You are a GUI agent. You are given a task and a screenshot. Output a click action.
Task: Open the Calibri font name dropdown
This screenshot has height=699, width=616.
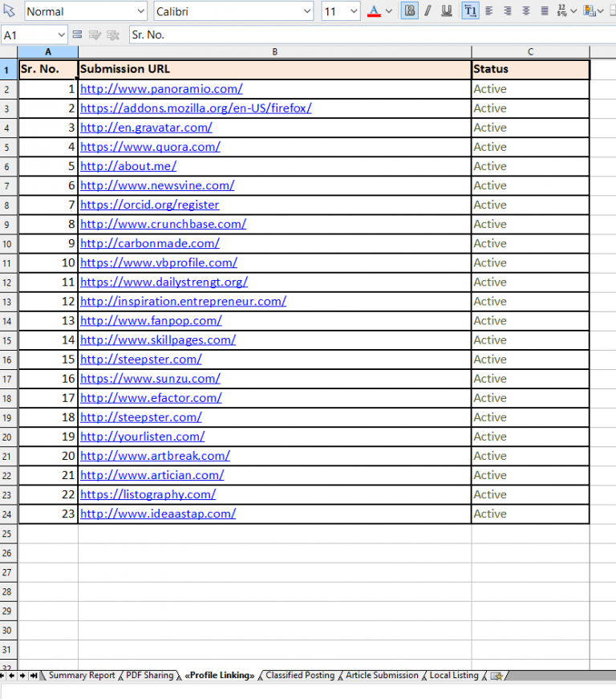click(307, 11)
